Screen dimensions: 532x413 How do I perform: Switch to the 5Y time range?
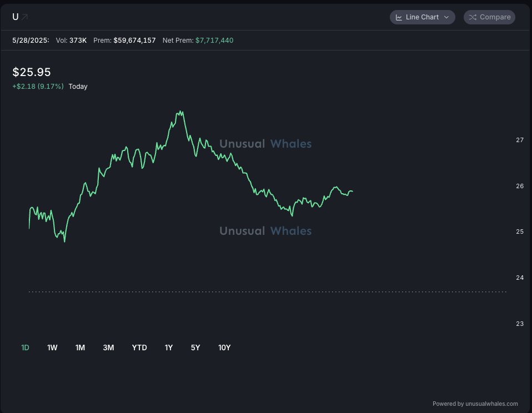(195, 347)
